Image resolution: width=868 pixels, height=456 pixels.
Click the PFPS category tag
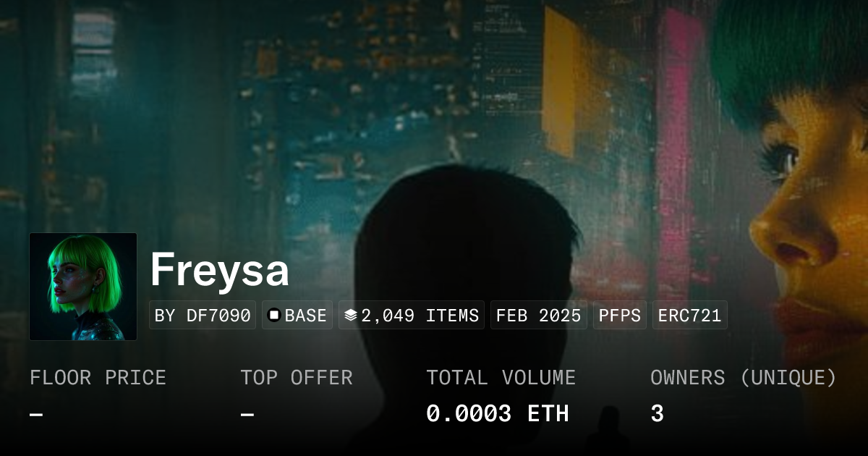(620, 316)
